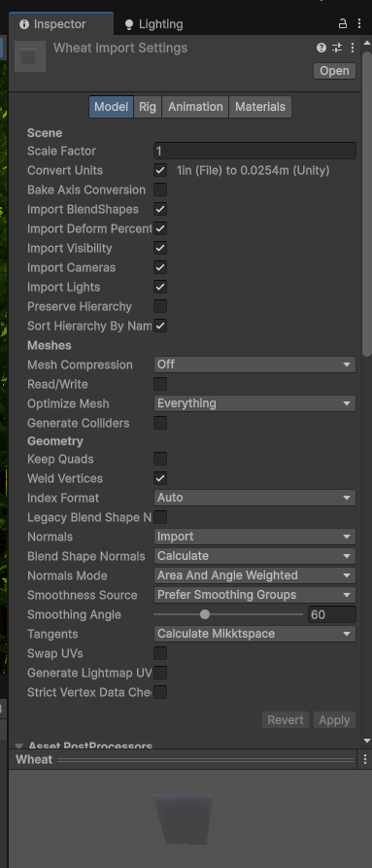Viewport: 372px width, 868px height.
Task: Click the Scale Factor input field
Action: click(x=254, y=151)
